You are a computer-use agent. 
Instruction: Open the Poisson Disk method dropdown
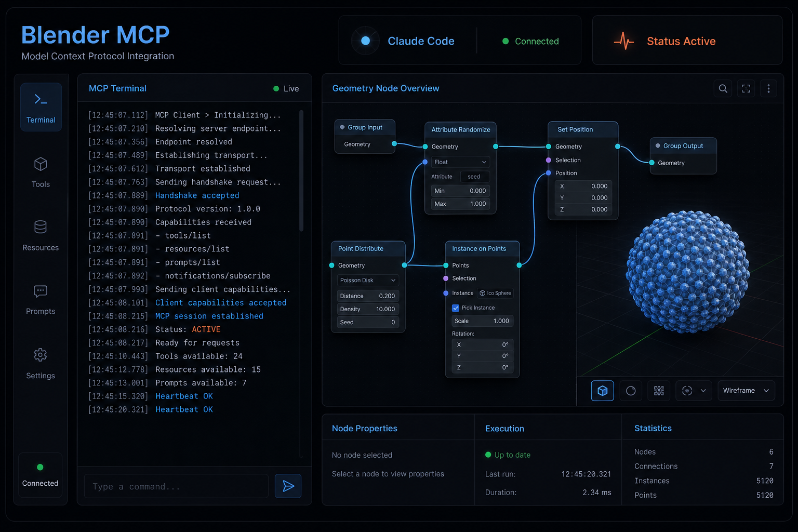tap(368, 280)
